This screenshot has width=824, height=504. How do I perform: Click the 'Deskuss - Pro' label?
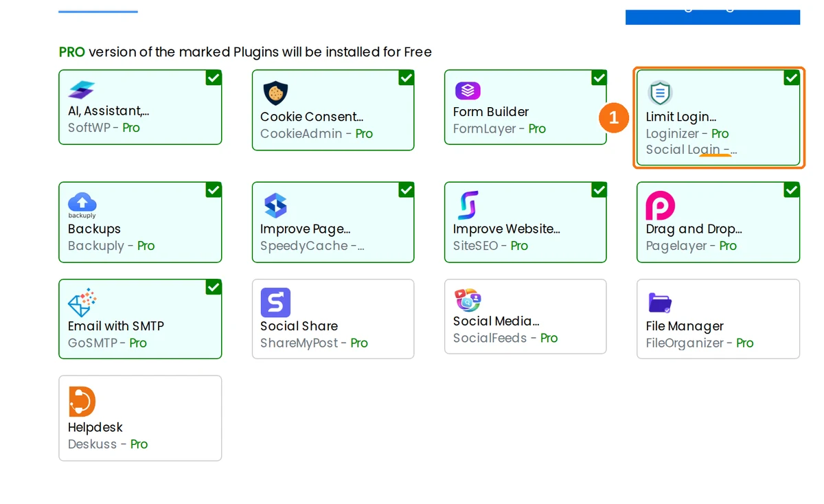click(x=108, y=444)
